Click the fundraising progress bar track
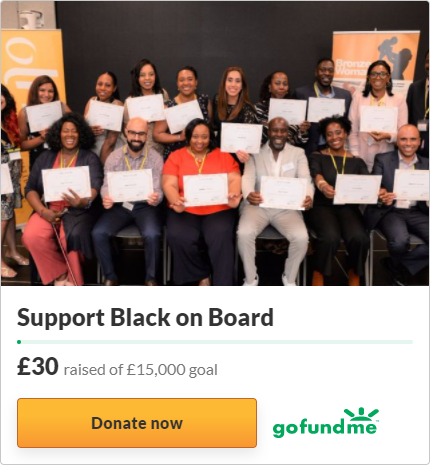This screenshot has width=430, height=465. (x=215, y=342)
